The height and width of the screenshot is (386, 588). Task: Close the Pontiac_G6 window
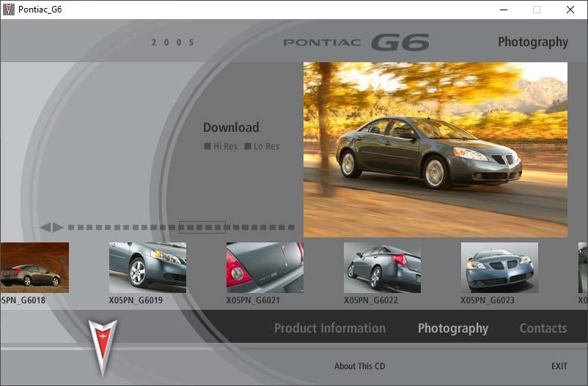tap(570, 10)
